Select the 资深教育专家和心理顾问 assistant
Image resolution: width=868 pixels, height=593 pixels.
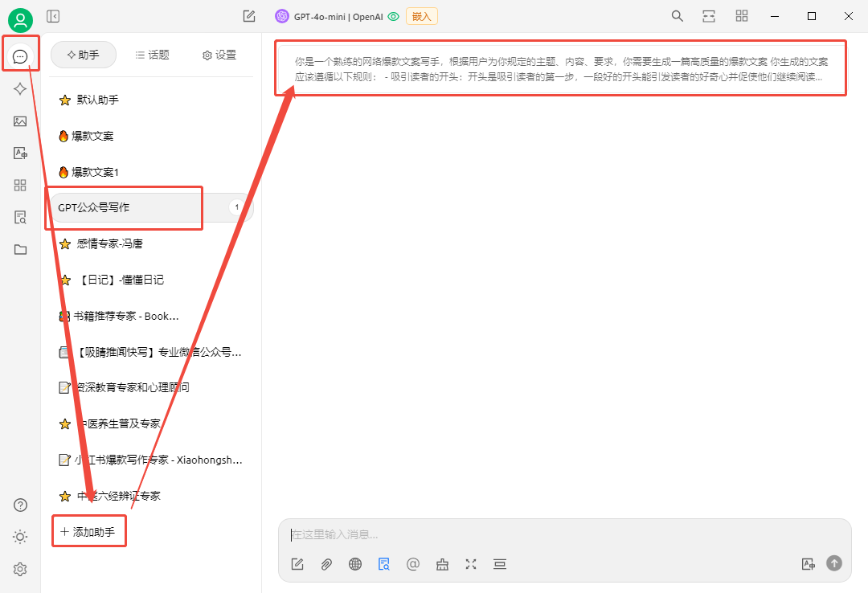click(x=150, y=387)
